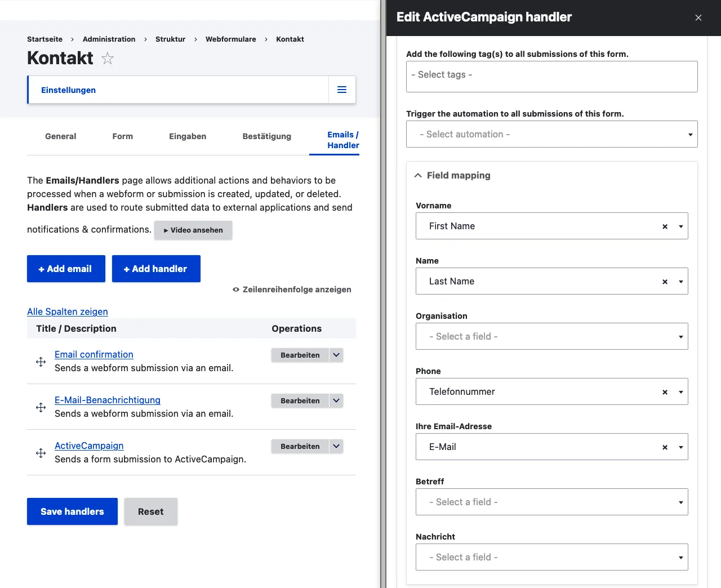Toggle Zeilenreihenfolge anzeigen row weights
Viewport: 721px width, 588px height.
point(292,289)
